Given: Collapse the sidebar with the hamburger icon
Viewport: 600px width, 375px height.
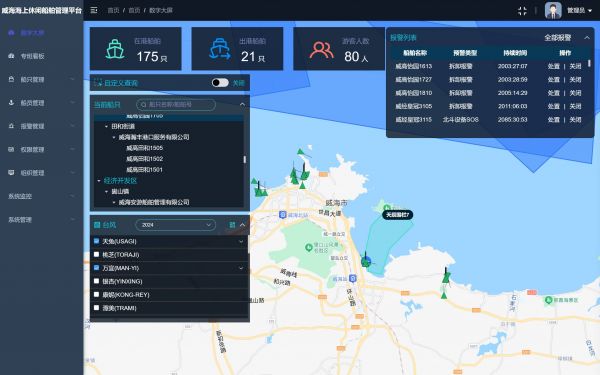Looking at the screenshot, I should pyautogui.click(x=94, y=10).
